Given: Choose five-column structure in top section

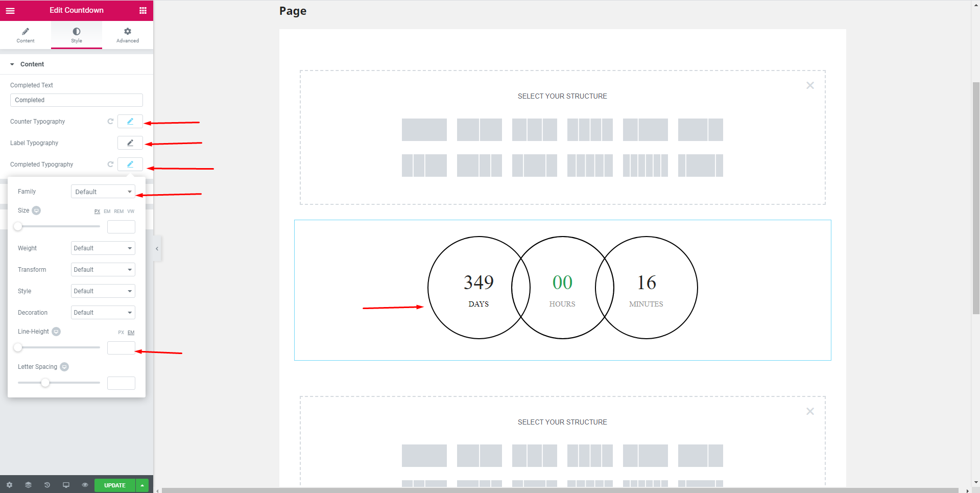Looking at the screenshot, I should (590, 166).
